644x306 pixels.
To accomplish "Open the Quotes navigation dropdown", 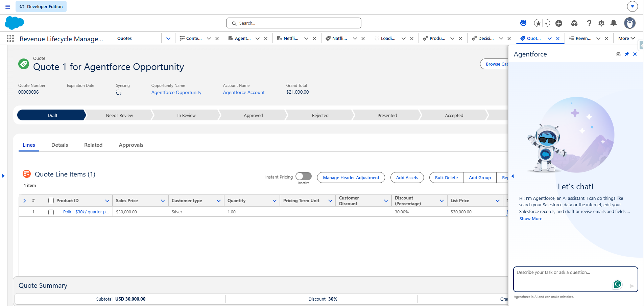I will [168, 39].
